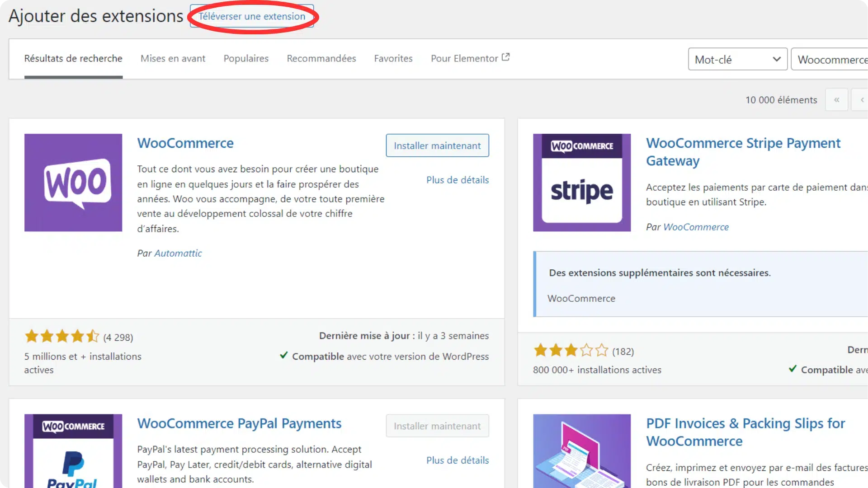Viewport: 868px width, 488px height.
Task: Click the PDF Invoices plugin thumbnail
Action: click(x=582, y=451)
